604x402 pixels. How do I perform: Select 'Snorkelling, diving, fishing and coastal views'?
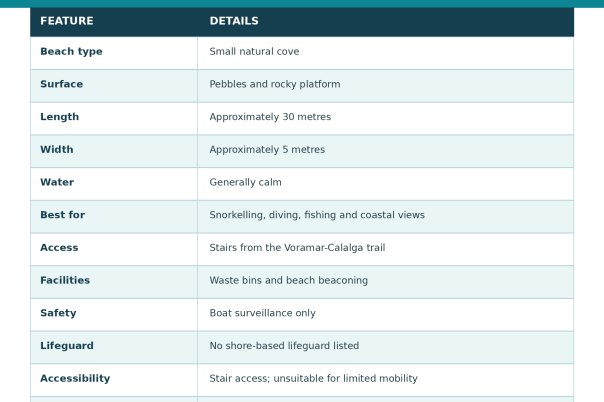tap(317, 215)
